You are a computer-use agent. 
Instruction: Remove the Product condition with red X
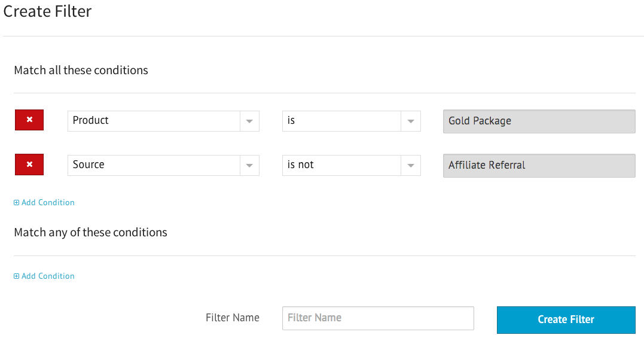[29, 120]
